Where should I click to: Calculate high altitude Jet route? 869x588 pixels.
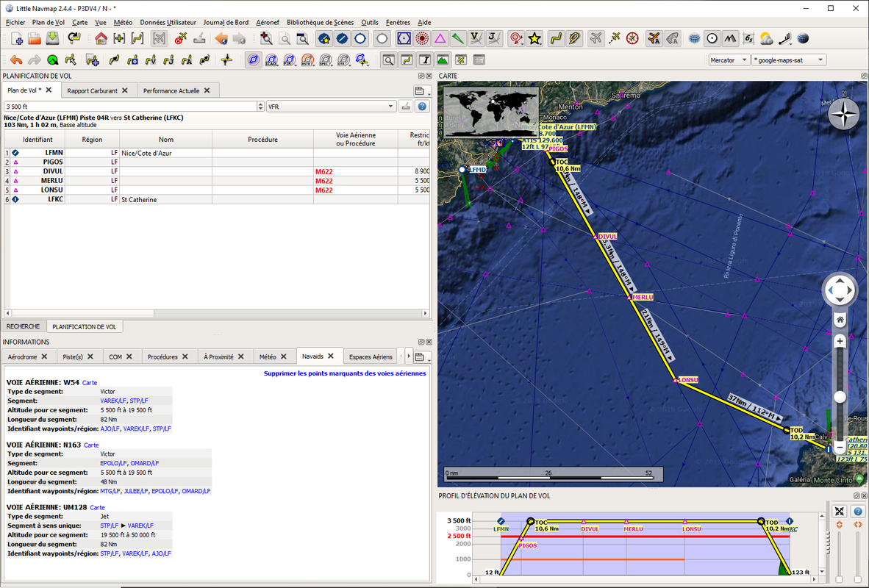168,60
